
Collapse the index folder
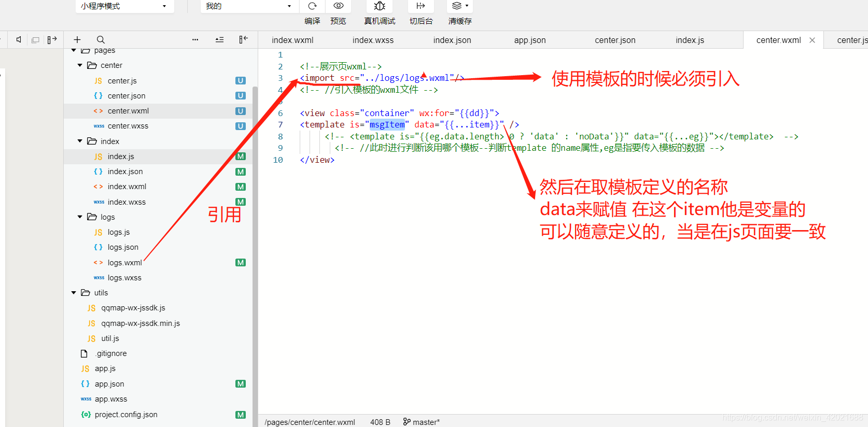point(80,141)
